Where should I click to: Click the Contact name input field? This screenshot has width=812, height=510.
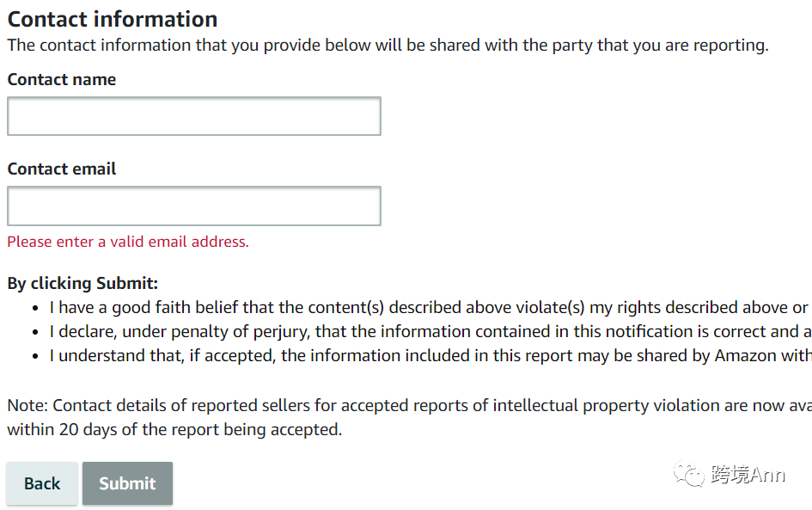pos(193,116)
